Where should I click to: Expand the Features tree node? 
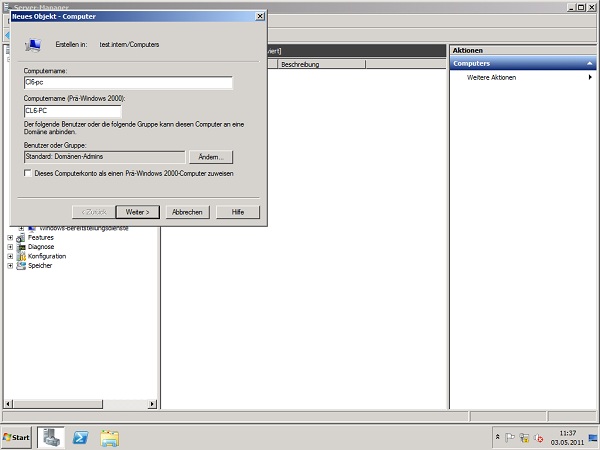pos(10,238)
